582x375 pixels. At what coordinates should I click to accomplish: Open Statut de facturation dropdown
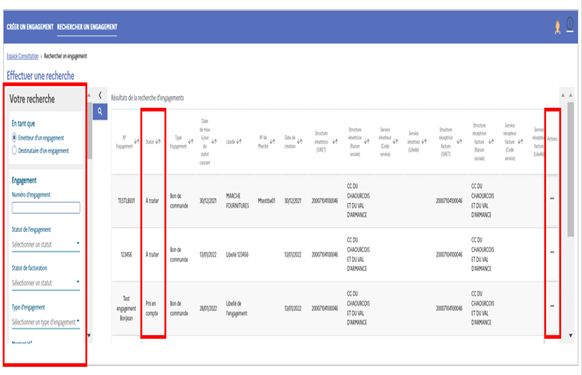point(46,283)
